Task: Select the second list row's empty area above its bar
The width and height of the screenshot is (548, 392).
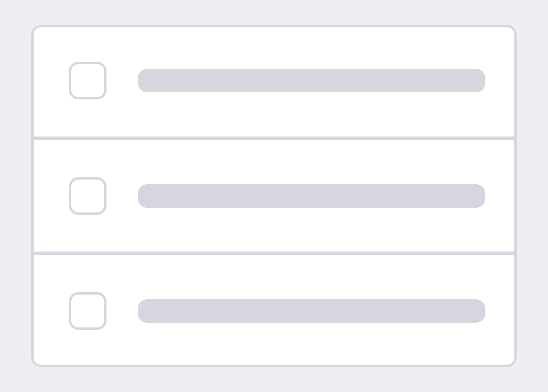Action: pos(311,162)
